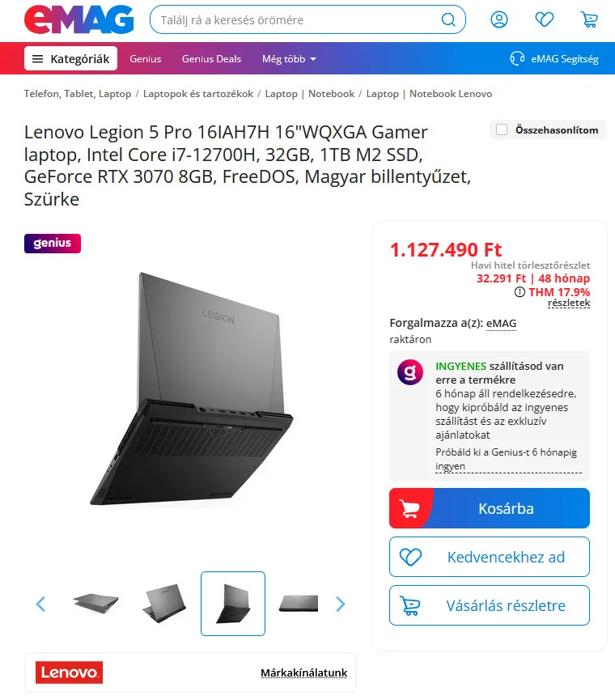
Task: Open the user account icon
Action: point(499,19)
